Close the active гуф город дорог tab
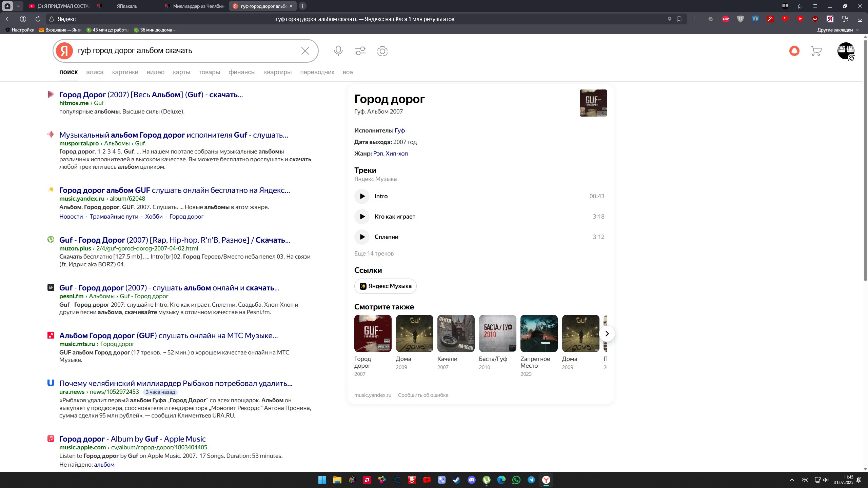 tap(291, 6)
